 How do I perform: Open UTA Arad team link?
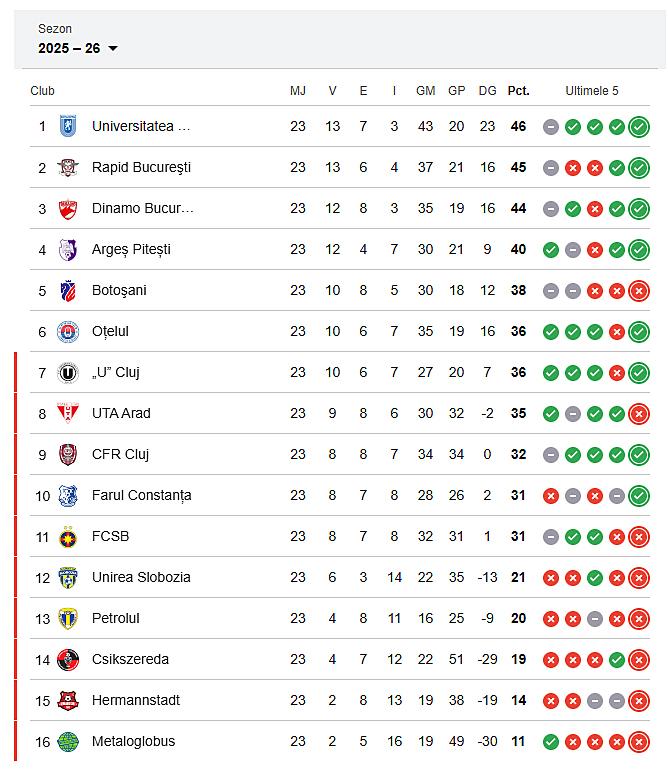click(120, 413)
